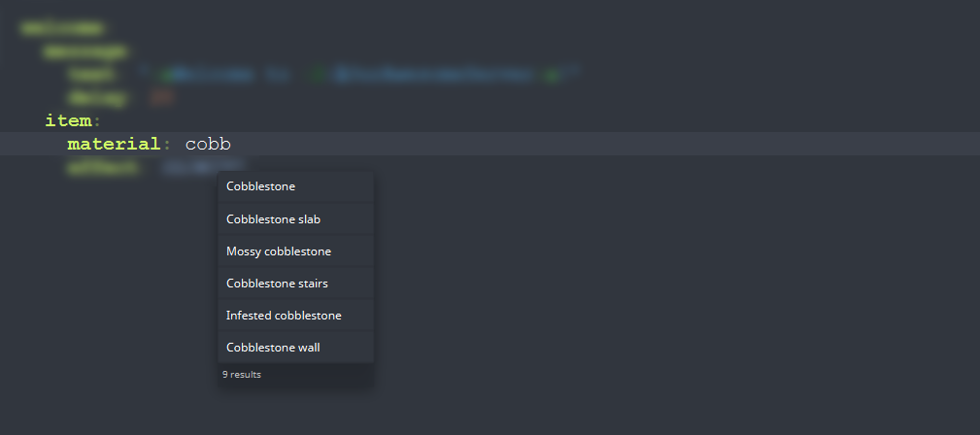The image size is (980, 435).
Task: Click the blurred value beside the key under "material"
Action: click(203, 168)
